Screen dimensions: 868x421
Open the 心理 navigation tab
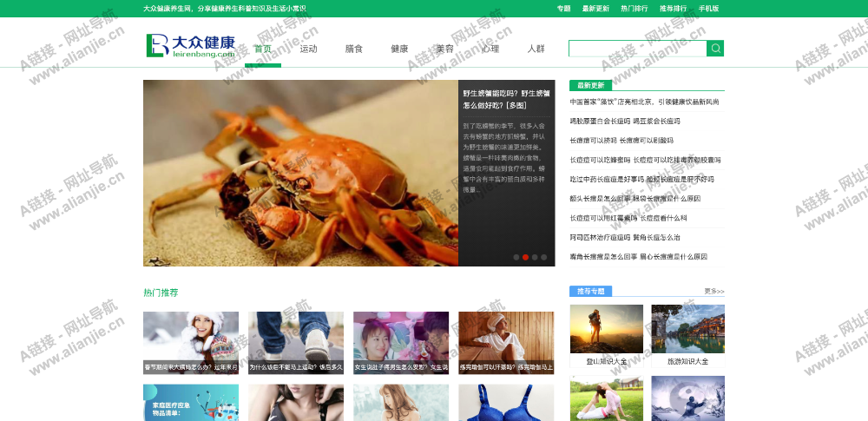pos(490,49)
